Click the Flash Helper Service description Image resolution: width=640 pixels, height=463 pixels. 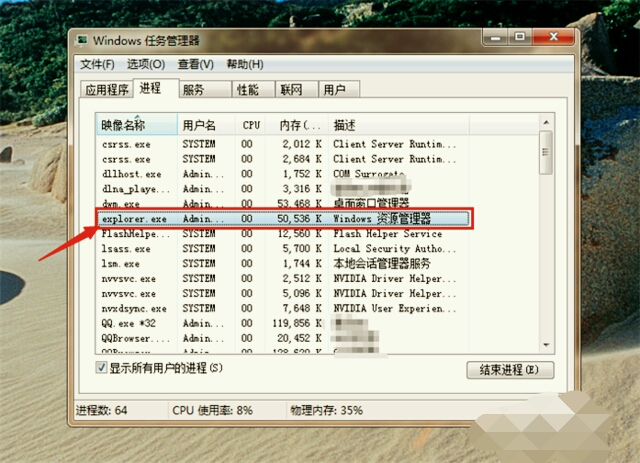pyautogui.click(x=388, y=234)
